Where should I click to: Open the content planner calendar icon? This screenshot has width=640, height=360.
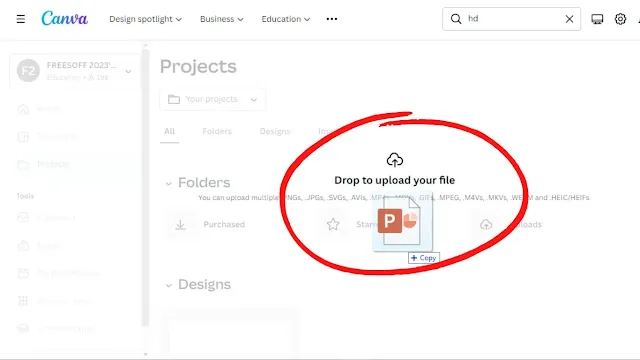(23, 273)
